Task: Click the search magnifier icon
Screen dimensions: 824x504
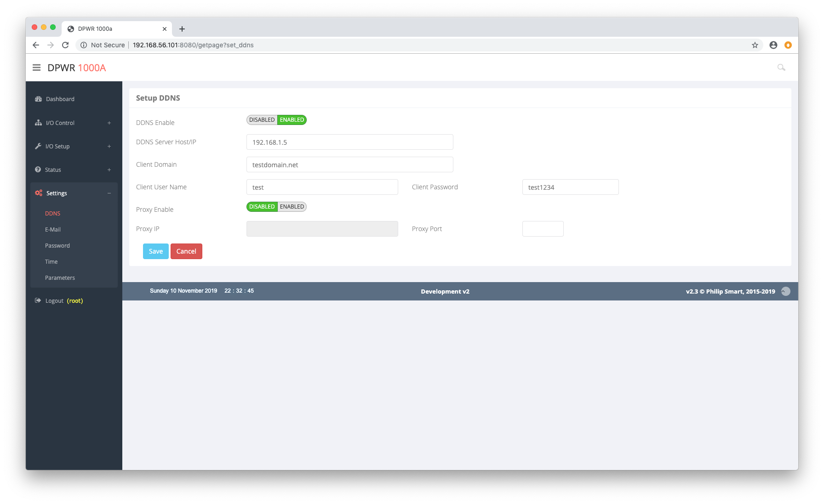Action: 781,68
